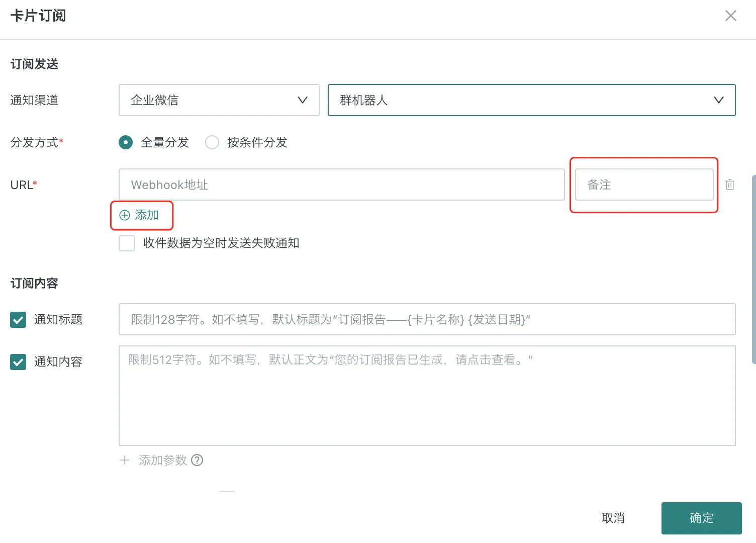756x543 pixels.
Task: Click the trash icon beside 备注 field
Action: pos(730,185)
